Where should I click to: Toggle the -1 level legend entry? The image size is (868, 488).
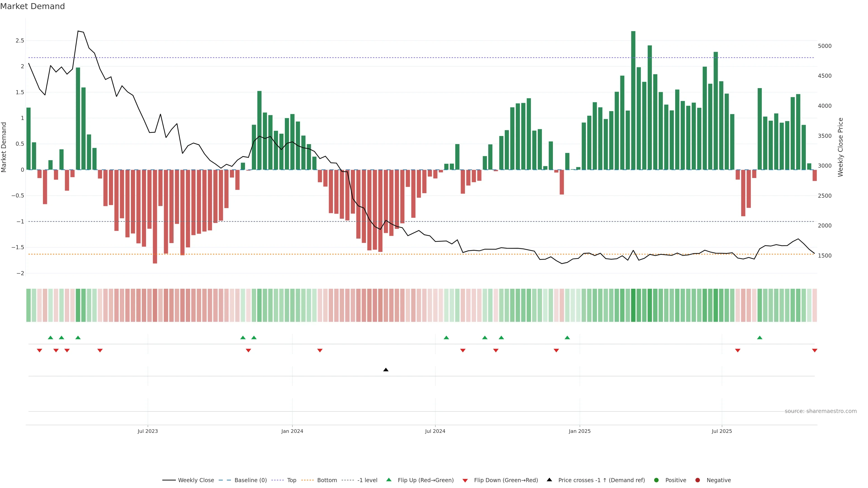[367, 480]
